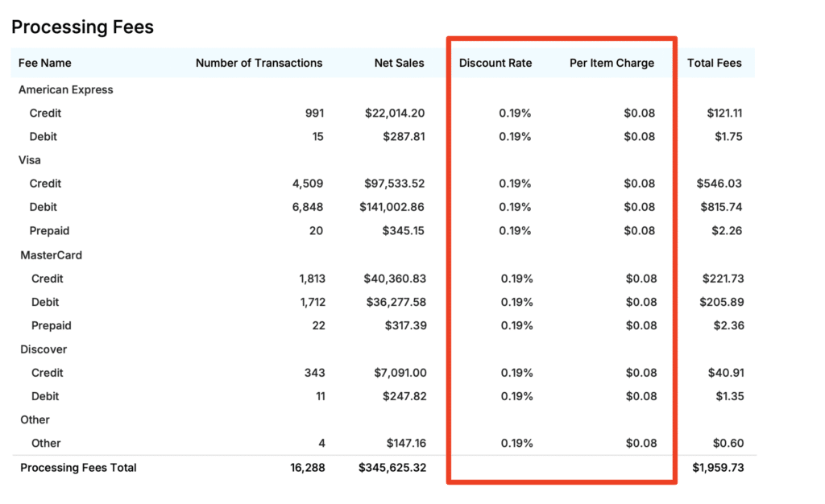Click the Number of Transactions column header

[x=259, y=63]
